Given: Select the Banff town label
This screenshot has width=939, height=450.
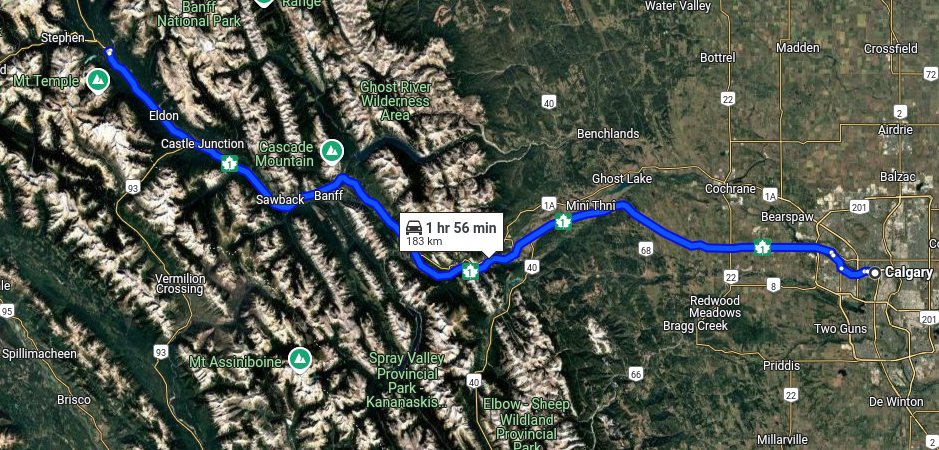Looking at the screenshot, I should [328, 196].
